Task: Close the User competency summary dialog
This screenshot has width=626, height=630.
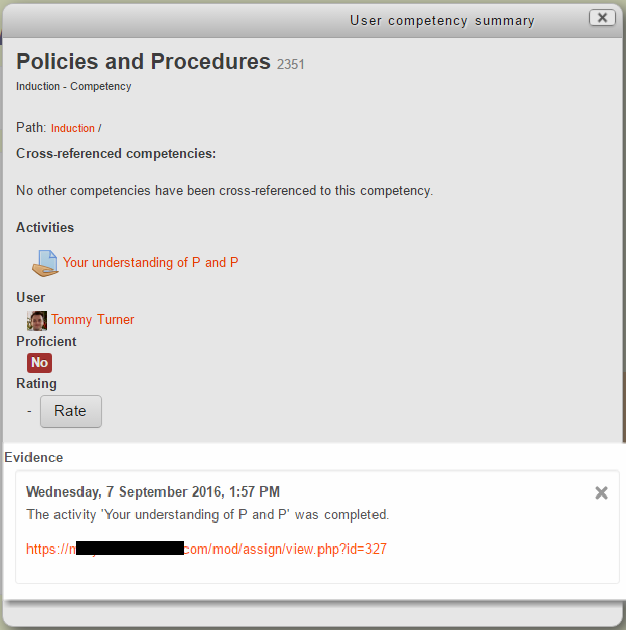Action: tap(602, 18)
